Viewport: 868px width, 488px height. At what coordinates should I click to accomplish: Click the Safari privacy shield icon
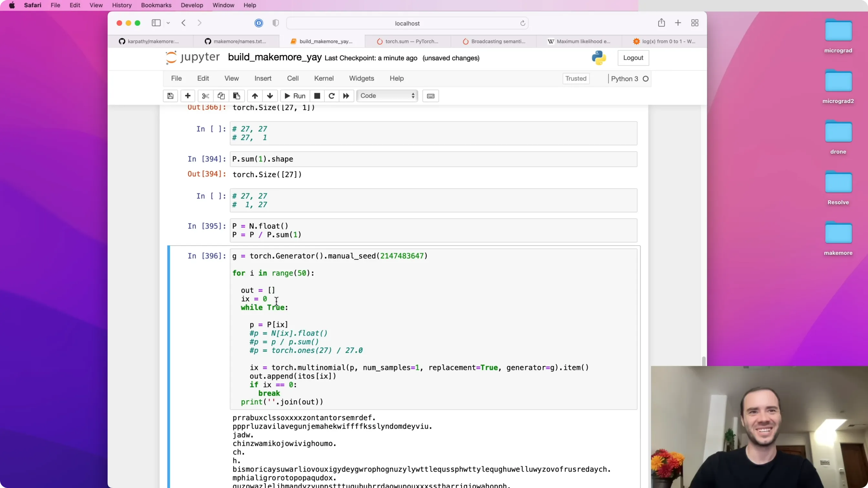click(x=276, y=23)
